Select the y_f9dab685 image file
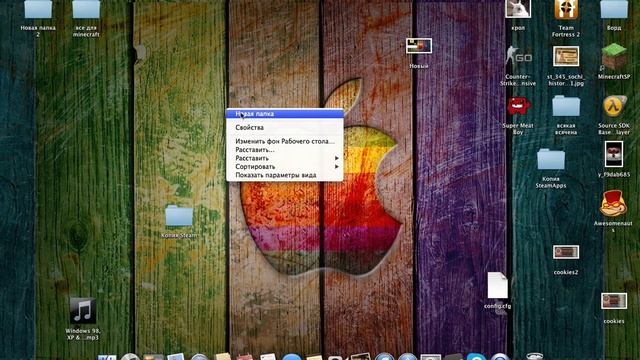Viewport: 640px width, 360px height. point(614,154)
